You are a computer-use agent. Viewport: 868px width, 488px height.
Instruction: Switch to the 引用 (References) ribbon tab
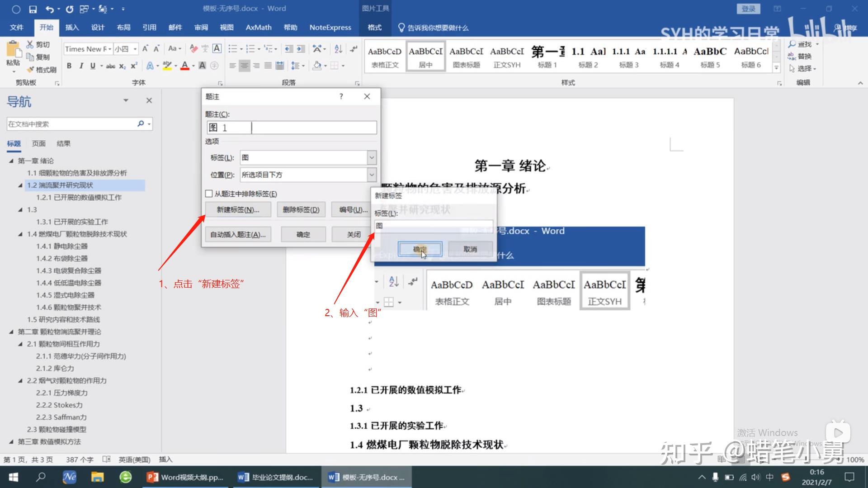coord(149,28)
